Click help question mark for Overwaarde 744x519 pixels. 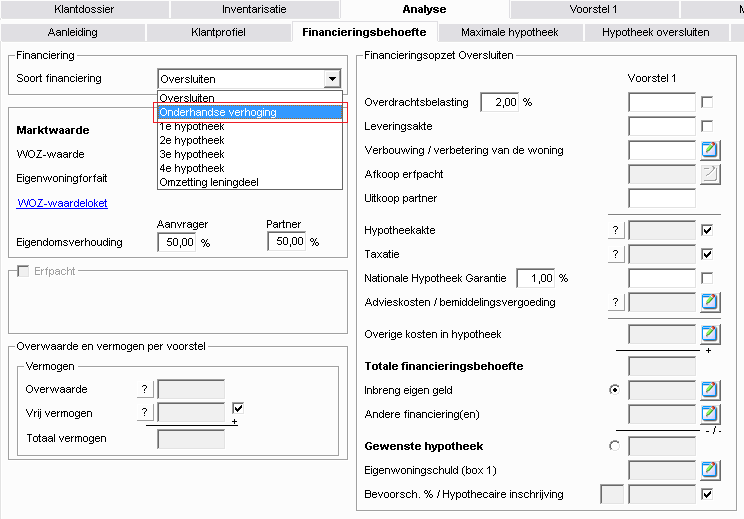145,389
